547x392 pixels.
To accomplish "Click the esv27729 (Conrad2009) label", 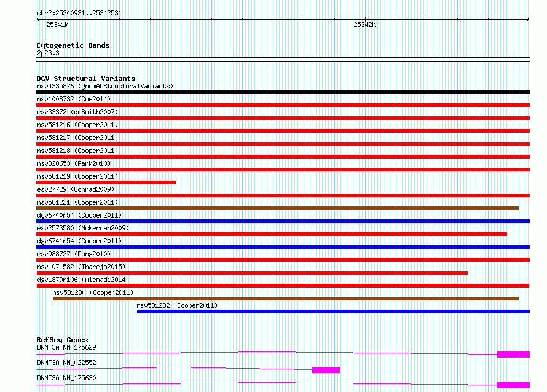I will click(76, 189).
